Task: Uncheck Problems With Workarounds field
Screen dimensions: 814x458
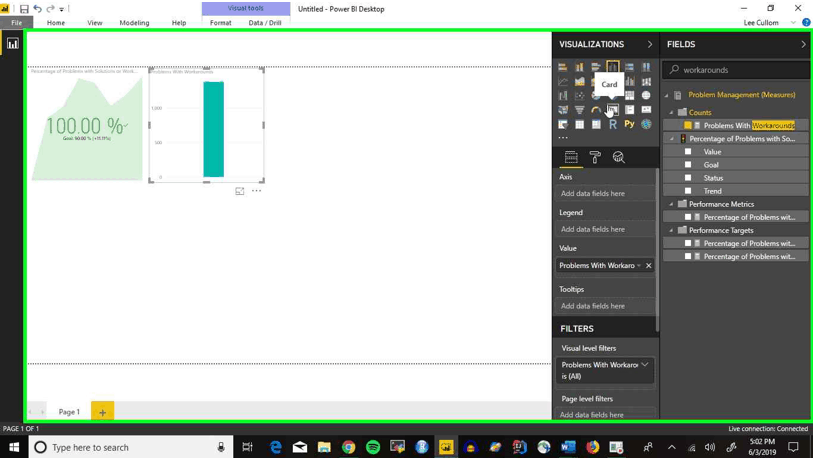Action: click(687, 125)
